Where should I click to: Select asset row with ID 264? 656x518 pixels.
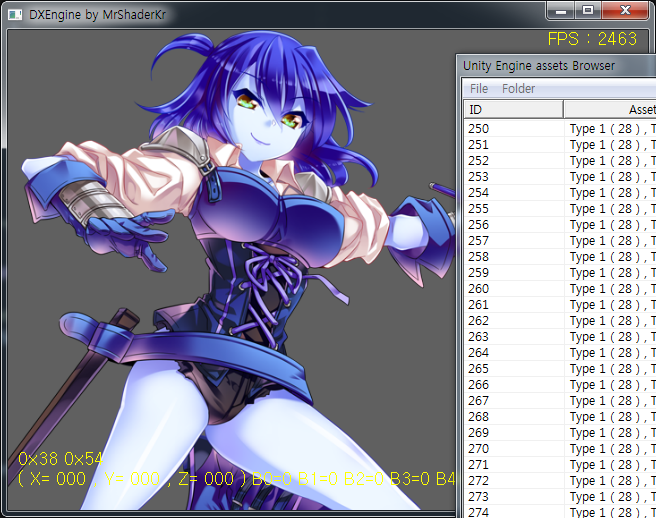(560, 353)
